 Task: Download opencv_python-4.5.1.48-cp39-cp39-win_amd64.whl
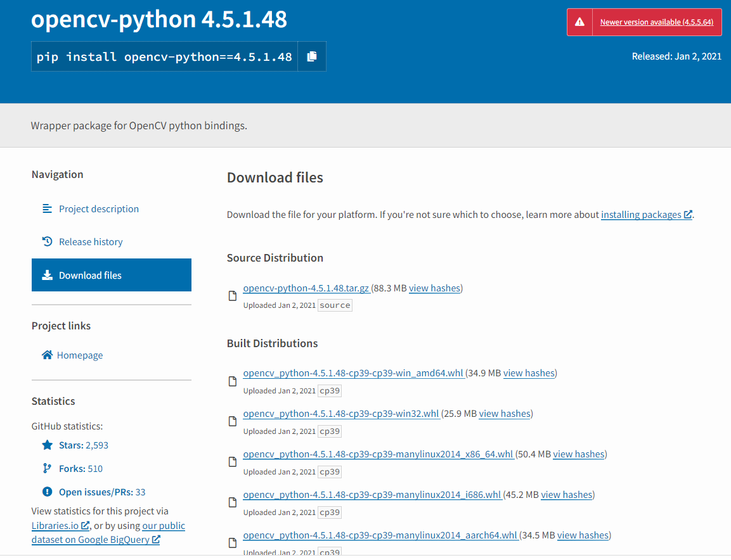click(x=353, y=372)
